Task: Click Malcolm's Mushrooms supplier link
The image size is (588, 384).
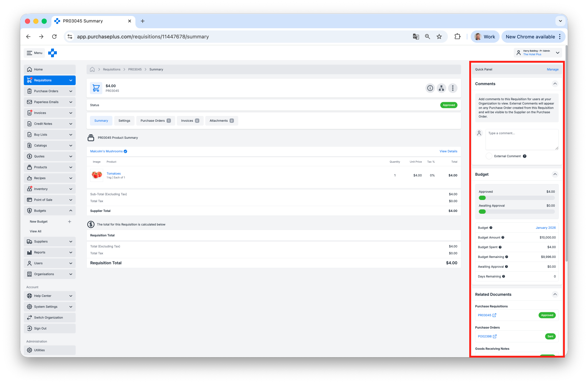Action: (106, 151)
